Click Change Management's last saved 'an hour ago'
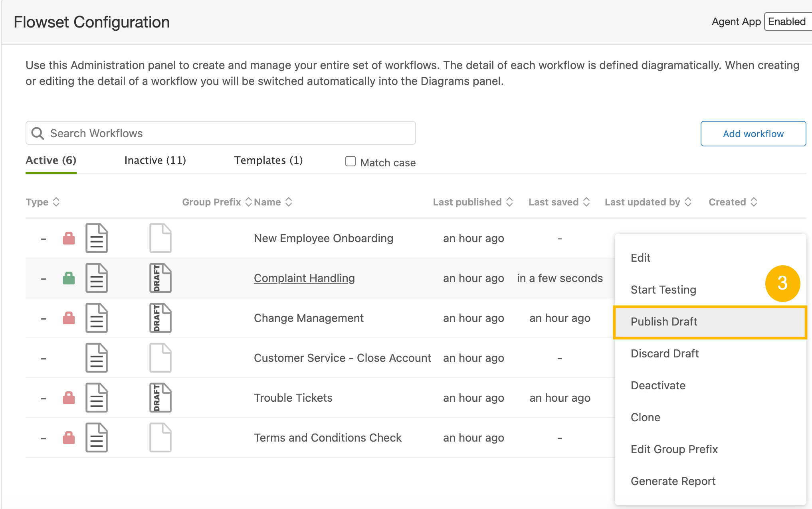812x509 pixels. [x=560, y=318]
